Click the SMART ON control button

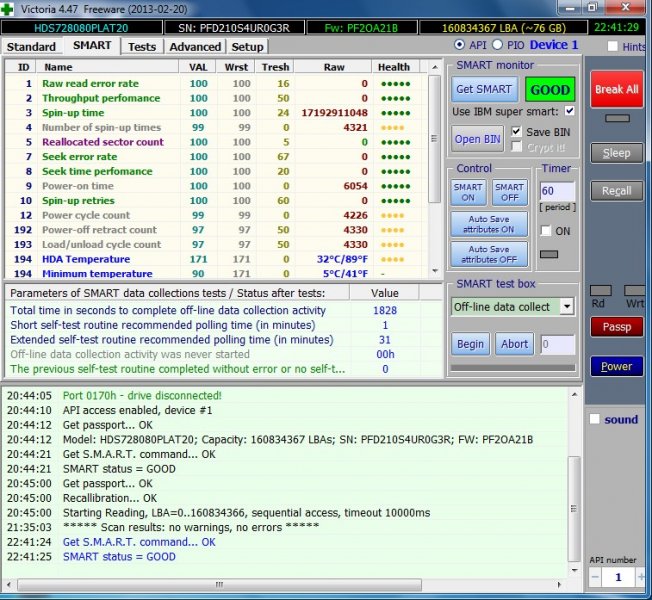pos(469,193)
